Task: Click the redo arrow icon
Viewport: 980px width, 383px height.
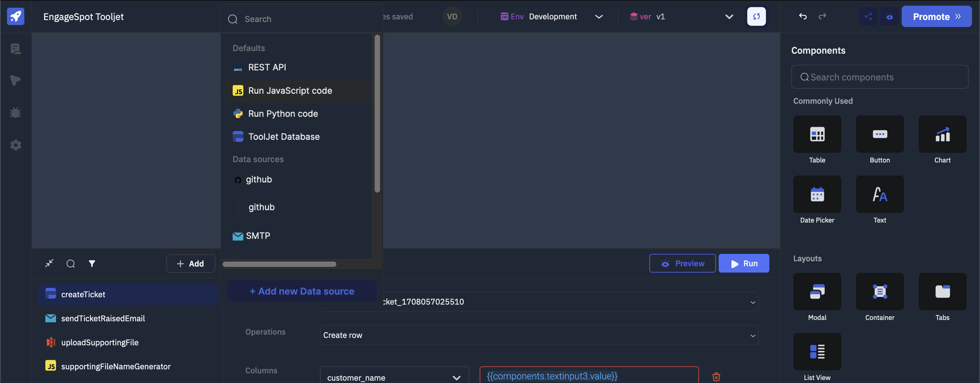Action: tap(822, 16)
